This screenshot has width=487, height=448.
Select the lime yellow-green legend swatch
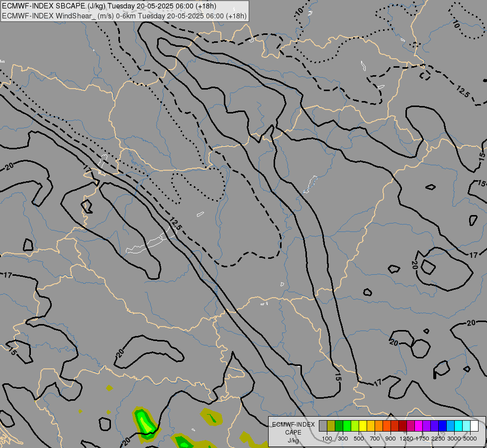(355, 426)
